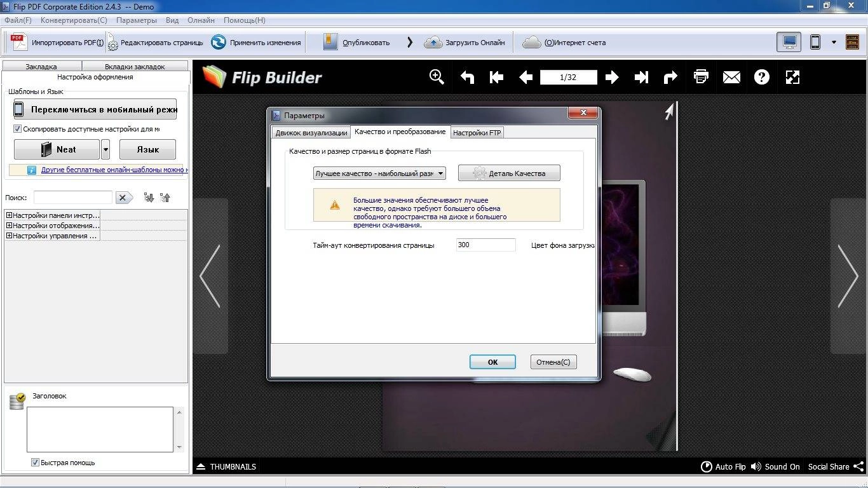This screenshot has width=868, height=488.
Task: Open the quality dropdown Лучшее качество
Action: tap(379, 173)
